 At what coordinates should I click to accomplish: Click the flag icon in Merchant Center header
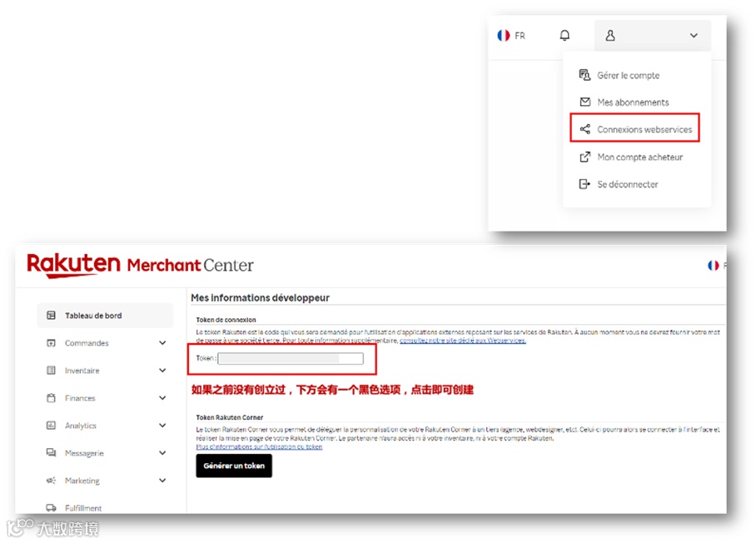pos(713,265)
